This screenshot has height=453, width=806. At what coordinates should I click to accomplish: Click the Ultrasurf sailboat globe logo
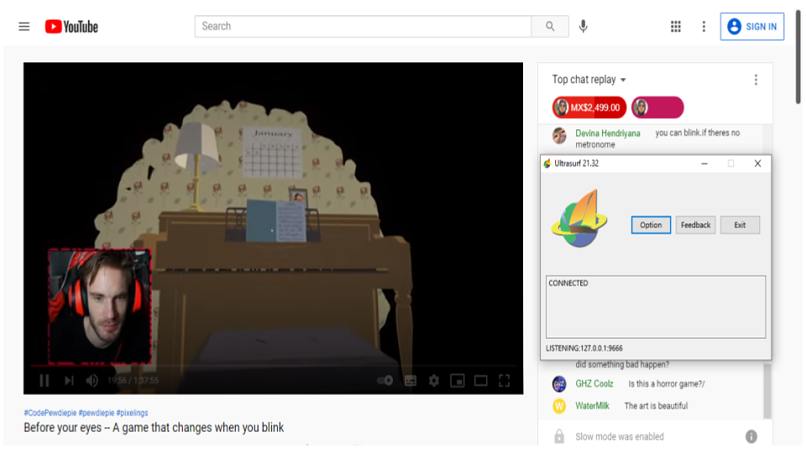click(x=579, y=219)
